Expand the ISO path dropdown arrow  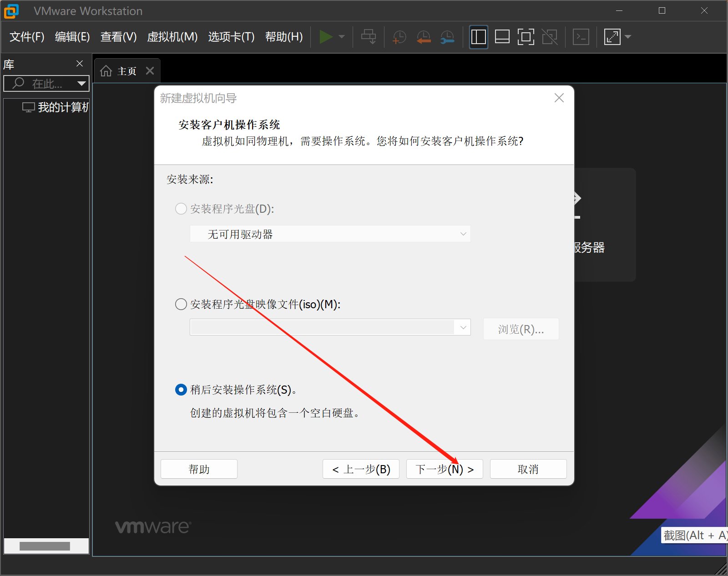tap(463, 327)
